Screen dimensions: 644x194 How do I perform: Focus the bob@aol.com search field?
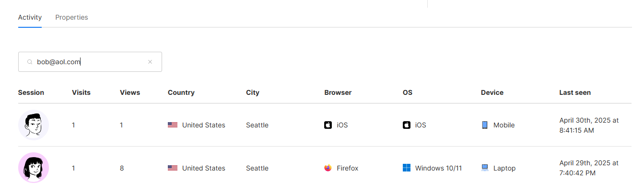[x=91, y=62]
